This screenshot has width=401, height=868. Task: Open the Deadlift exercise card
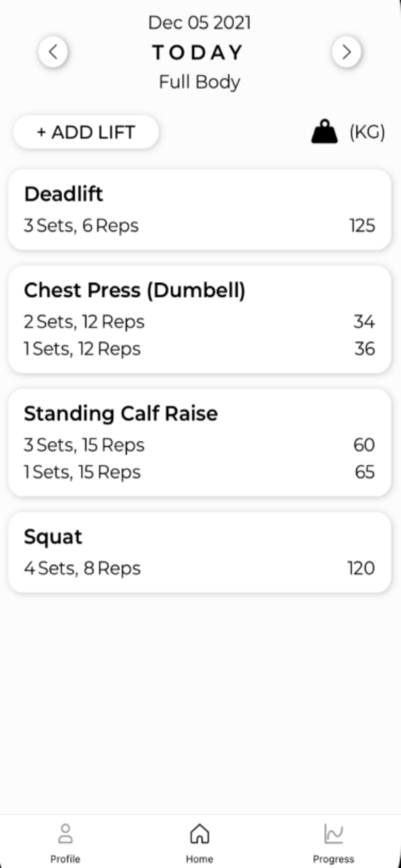[x=200, y=210]
